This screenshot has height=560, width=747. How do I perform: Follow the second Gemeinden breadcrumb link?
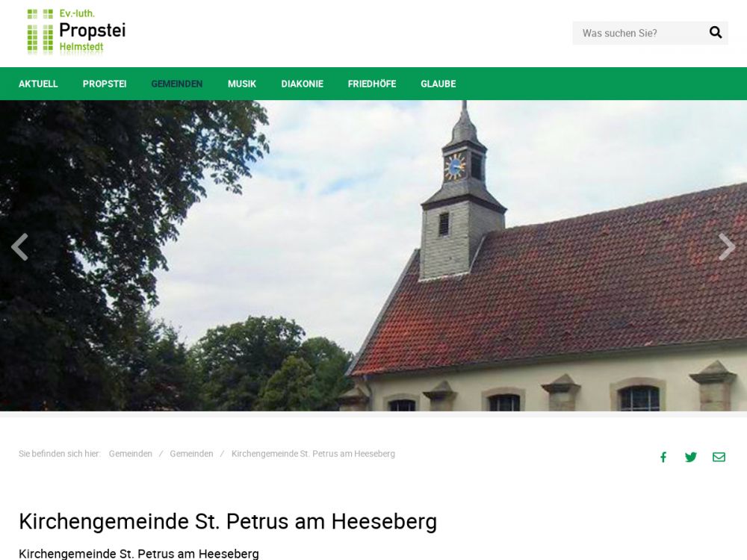(x=191, y=454)
